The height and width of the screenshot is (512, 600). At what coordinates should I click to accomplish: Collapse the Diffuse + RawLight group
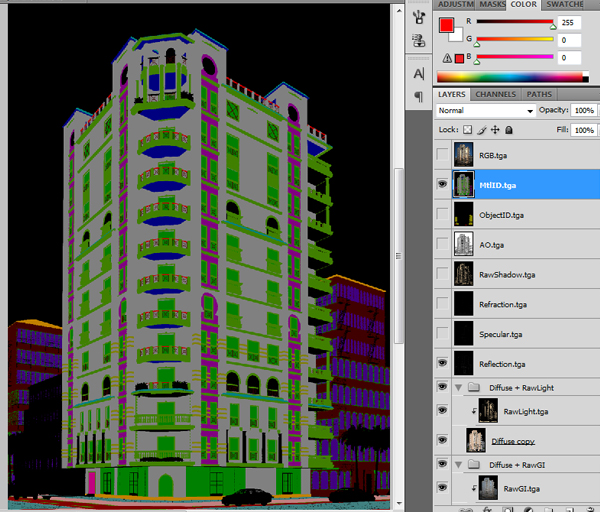coord(460,387)
